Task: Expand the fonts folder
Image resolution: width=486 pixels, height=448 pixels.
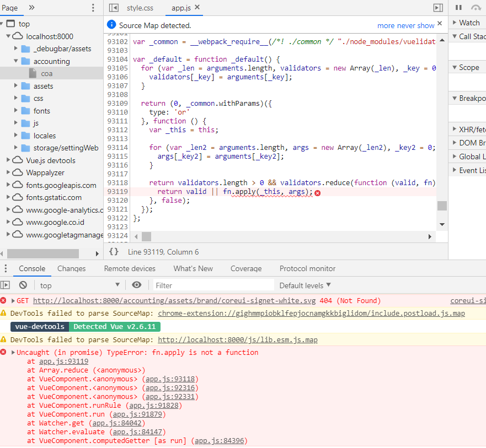Action: pyautogui.click(x=16, y=110)
